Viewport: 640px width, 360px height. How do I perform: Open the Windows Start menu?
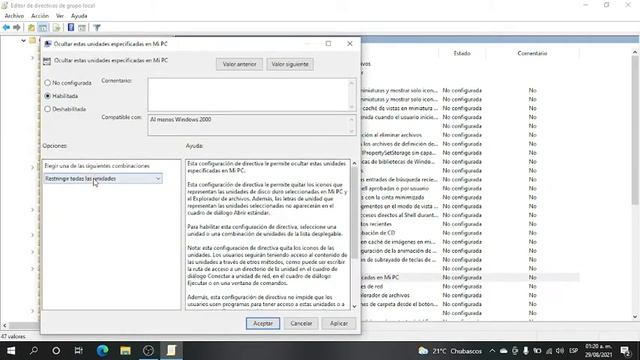[11, 351]
